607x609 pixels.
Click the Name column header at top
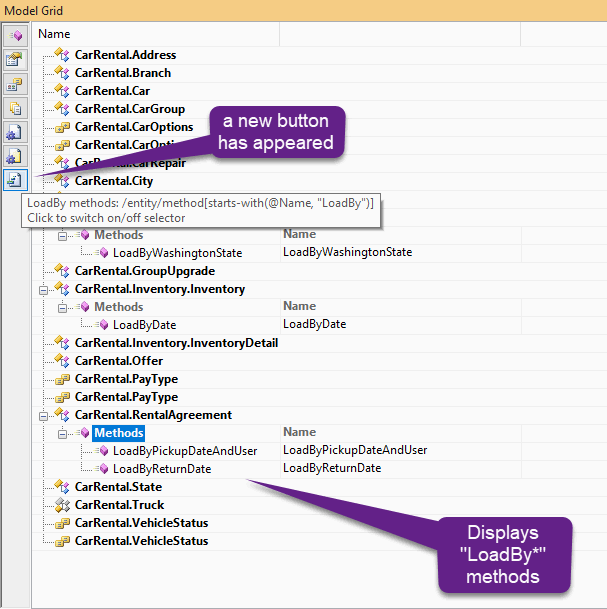click(x=54, y=34)
